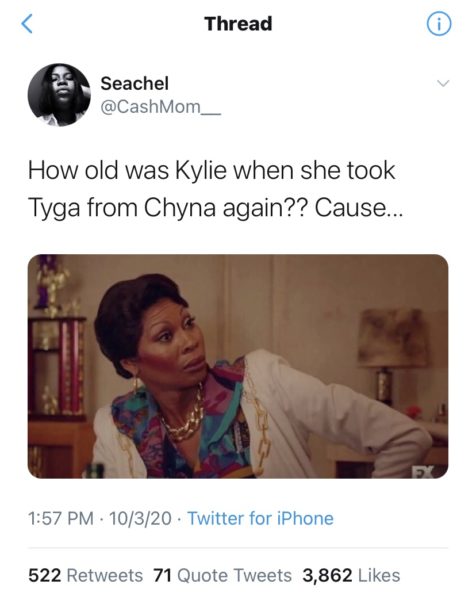This screenshot has width=476, height=600.
Task: Expand the tweet options chevron
Action: click(x=443, y=83)
